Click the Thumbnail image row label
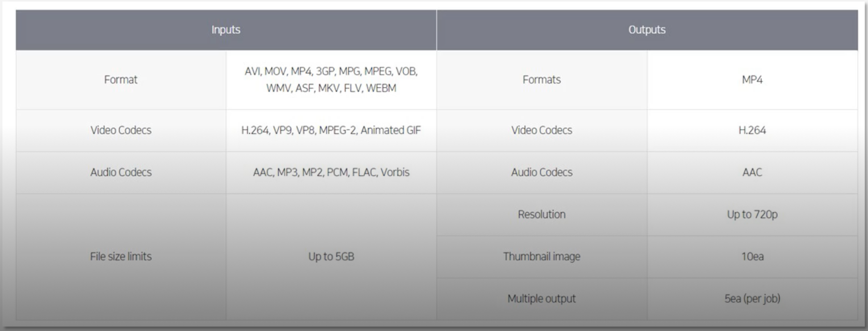This screenshot has width=868, height=331. click(x=542, y=257)
